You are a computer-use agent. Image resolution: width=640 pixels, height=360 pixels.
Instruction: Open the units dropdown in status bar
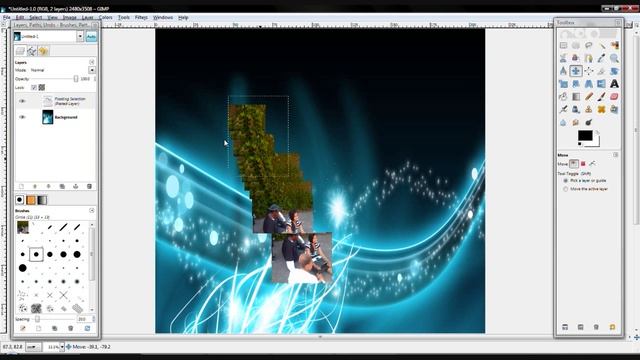click(x=33, y=347)
